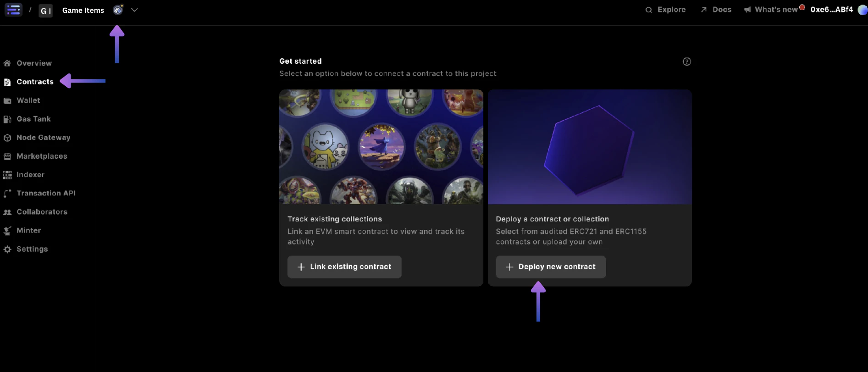The height and width of the screenshot is (372, 868).
Task: Go to the Overview page
Action: 34,63
